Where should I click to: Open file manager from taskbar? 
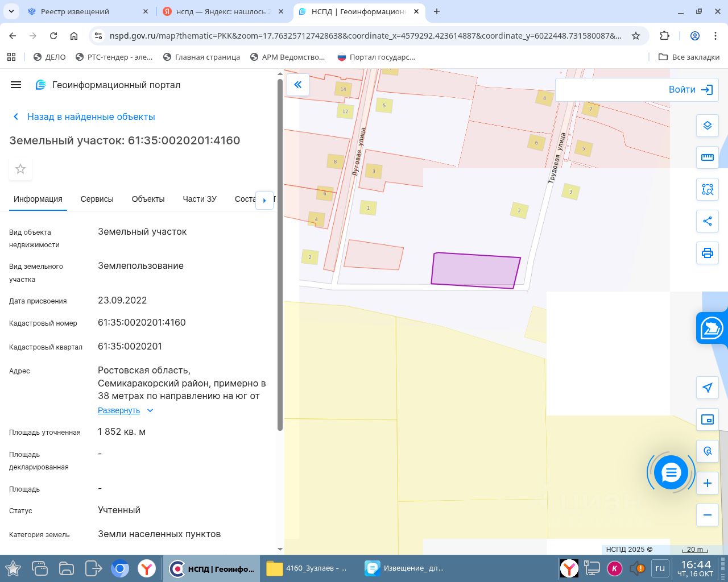[67, 568]
